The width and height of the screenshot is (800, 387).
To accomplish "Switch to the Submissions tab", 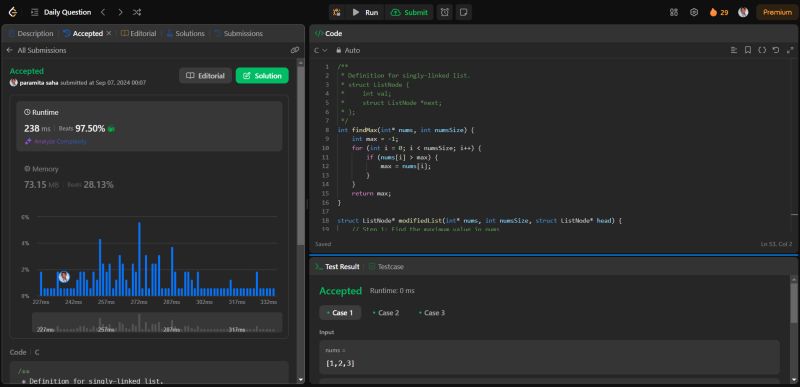I will 238,34.
